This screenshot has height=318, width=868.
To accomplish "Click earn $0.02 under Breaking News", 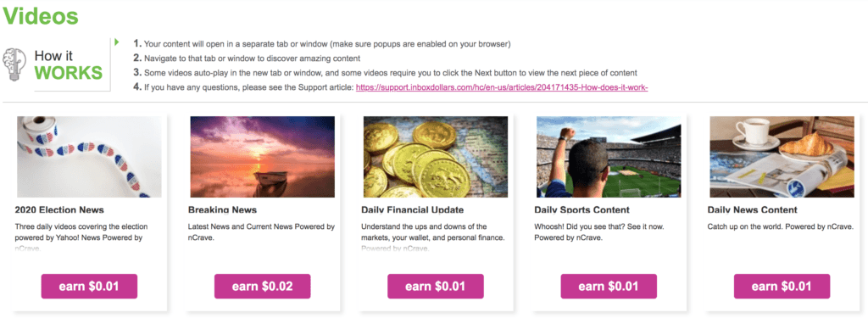I will [x=263, y=287].
